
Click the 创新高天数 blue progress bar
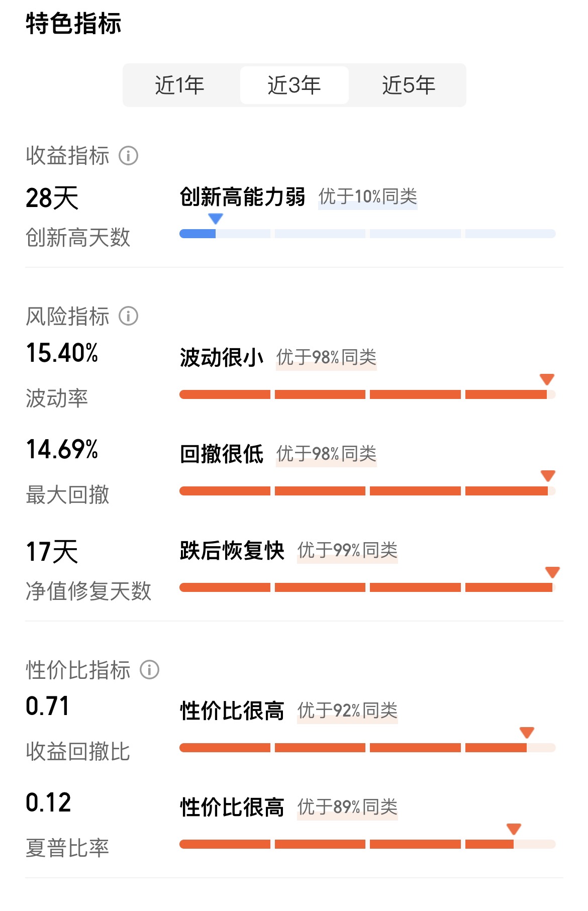coord(367,234)
